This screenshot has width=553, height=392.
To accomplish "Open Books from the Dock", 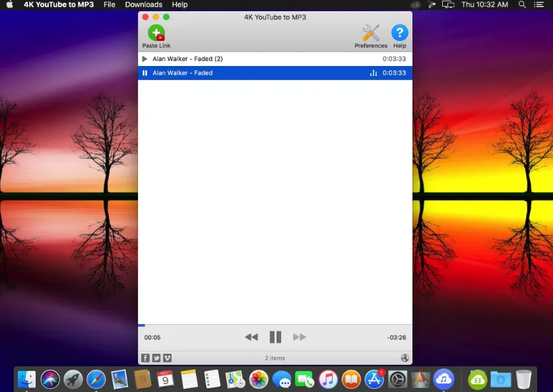I will click(351, 379).
